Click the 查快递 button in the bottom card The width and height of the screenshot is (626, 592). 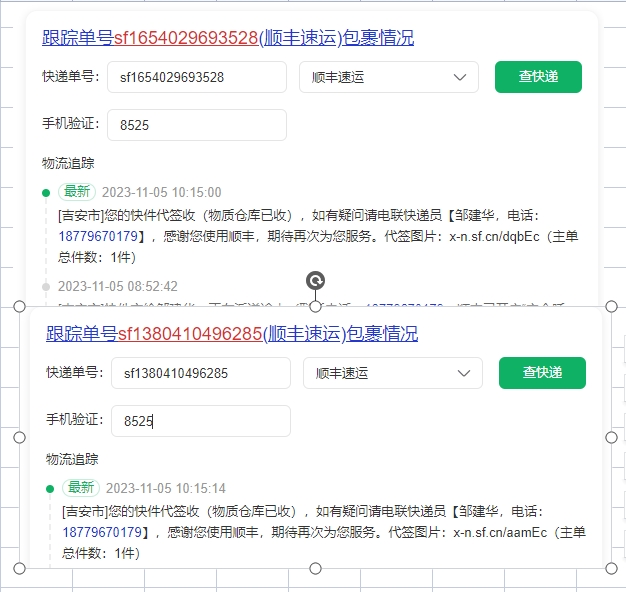542,372
